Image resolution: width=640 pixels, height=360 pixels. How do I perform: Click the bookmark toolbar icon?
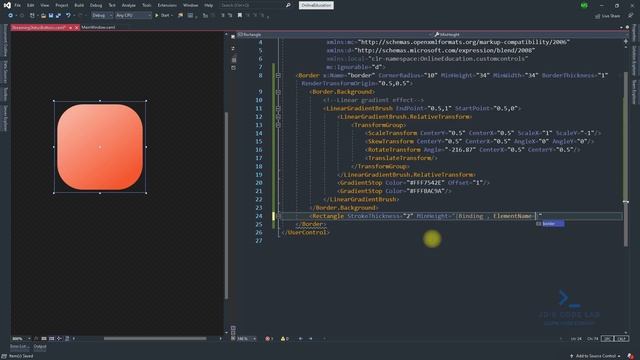click(240, 16)
